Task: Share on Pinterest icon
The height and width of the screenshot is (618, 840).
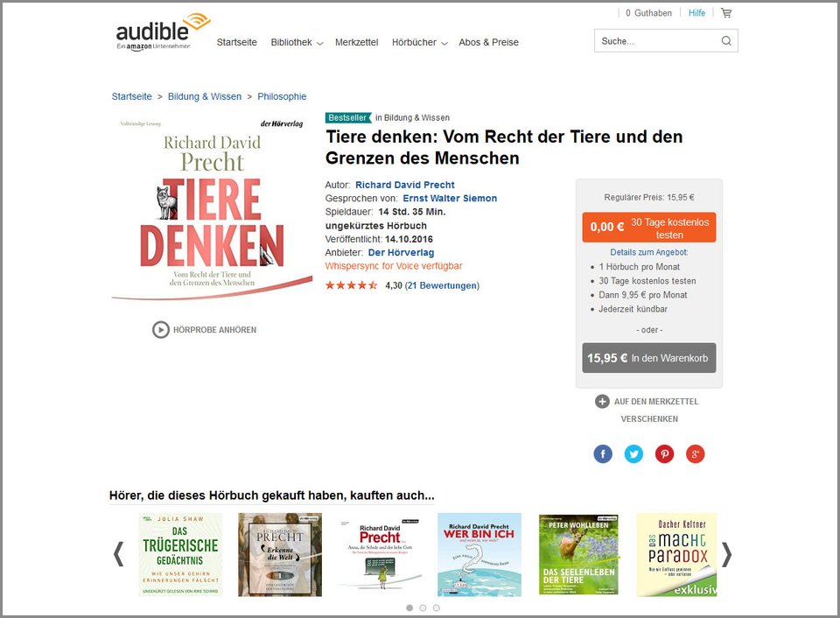Action: coord(664,454)
